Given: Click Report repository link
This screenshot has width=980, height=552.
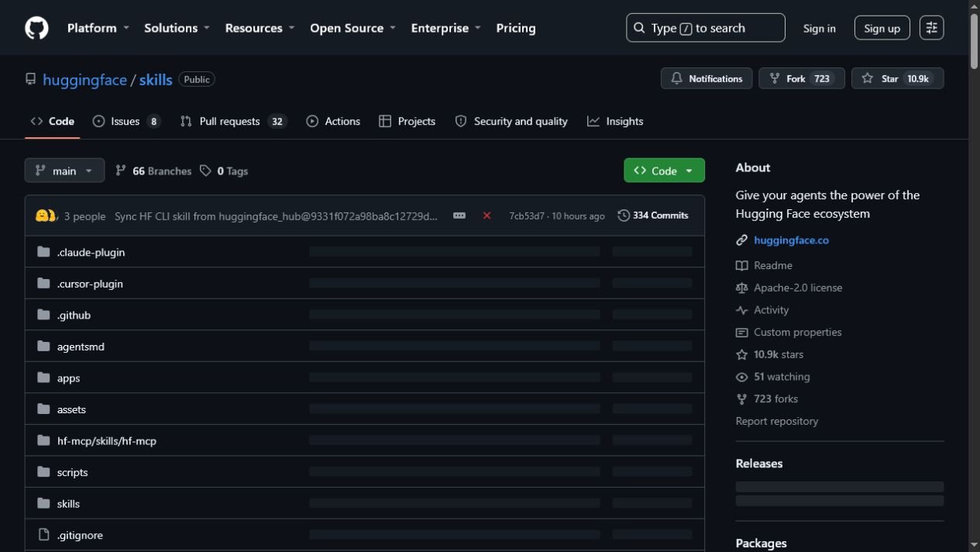Looking at the screenshot, I should pyautogui.click(x=777, y=421).
